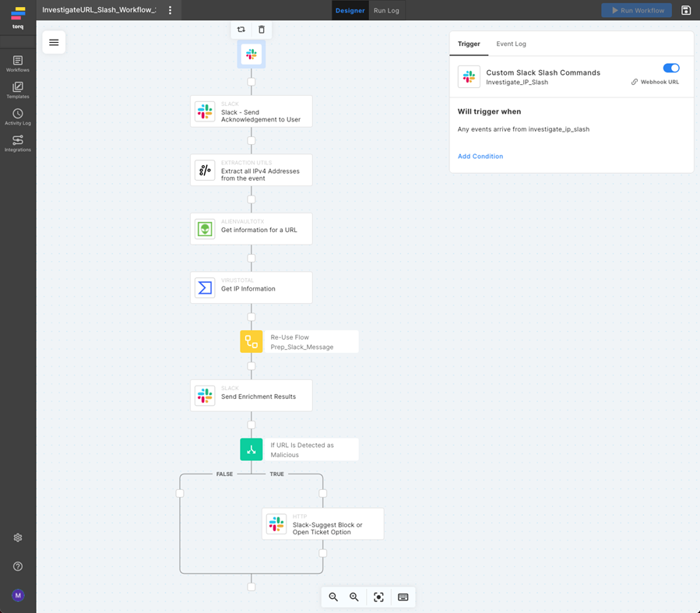The height and width of the screenshot is (613, 700).
Task: Select the Event Log panel tab
Action: [511, 44]
